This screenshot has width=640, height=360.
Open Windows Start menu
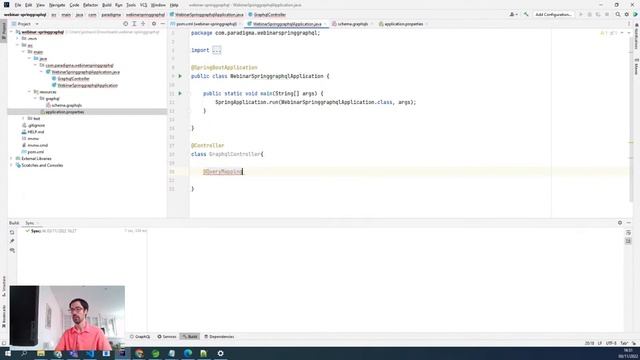pyautogui.click(x=7, y=353)
